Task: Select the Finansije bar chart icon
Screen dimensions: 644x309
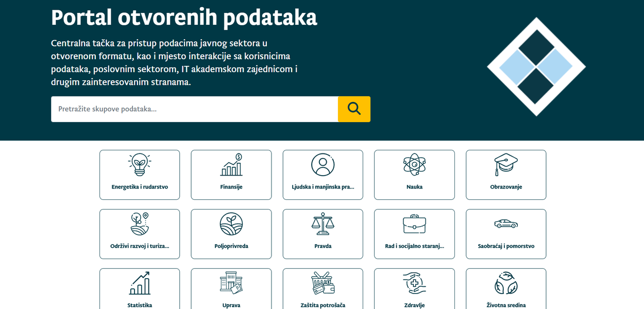Action: pos(231,165)
